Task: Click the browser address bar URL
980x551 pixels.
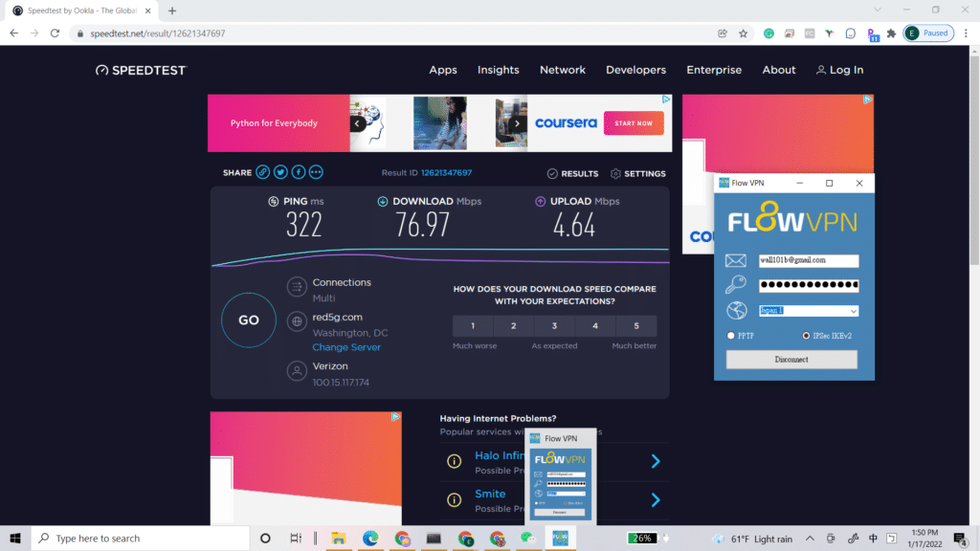Action: (x=158, y=33)
